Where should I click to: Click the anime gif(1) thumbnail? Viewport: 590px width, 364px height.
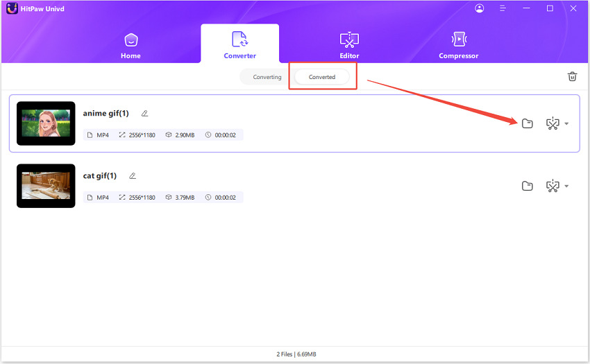46,123
